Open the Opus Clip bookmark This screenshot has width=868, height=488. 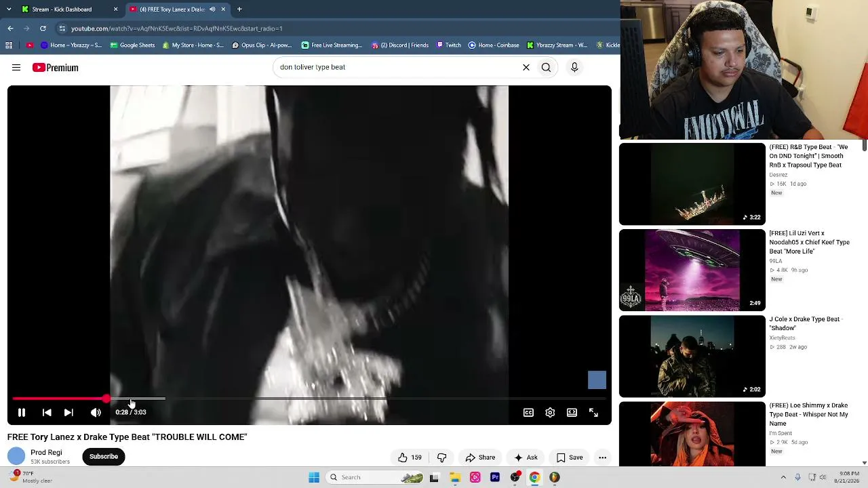pyautogui.click(x=262, y=45)
